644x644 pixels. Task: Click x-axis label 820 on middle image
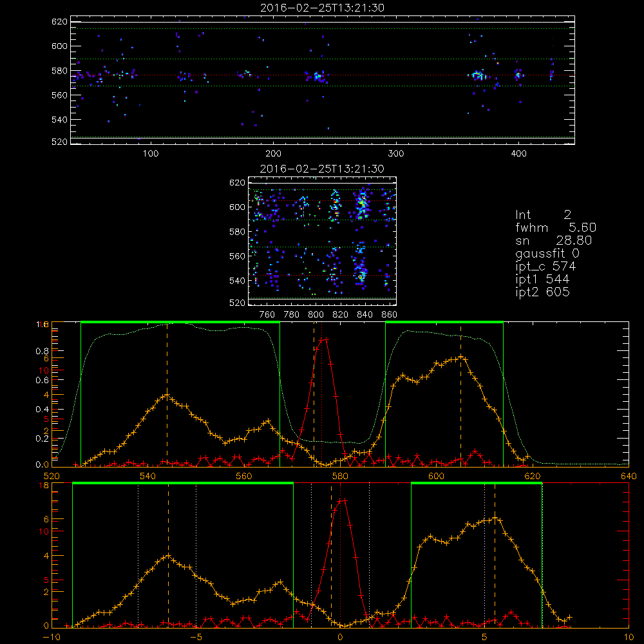click(x=341, y=315)
